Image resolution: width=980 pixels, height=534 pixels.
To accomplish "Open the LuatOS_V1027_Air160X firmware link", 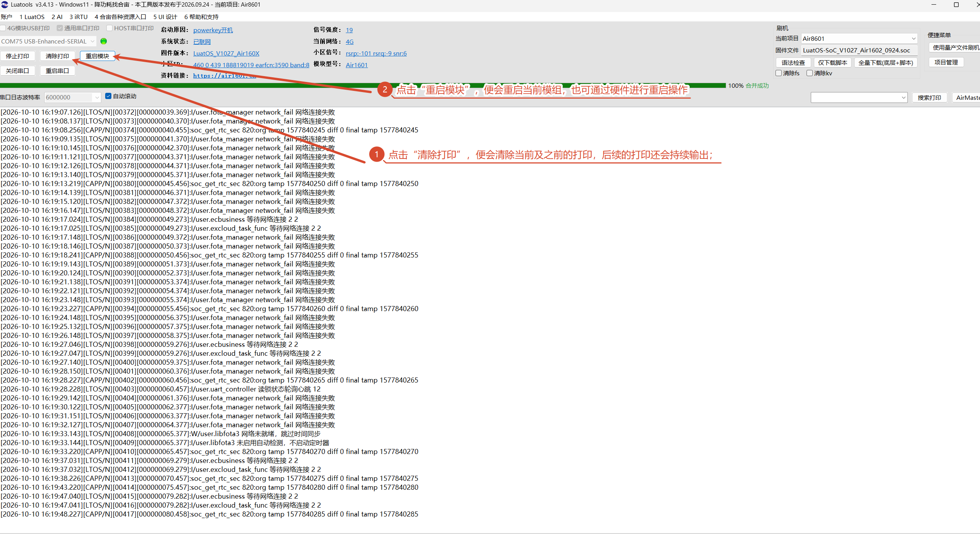I will 226,53.
